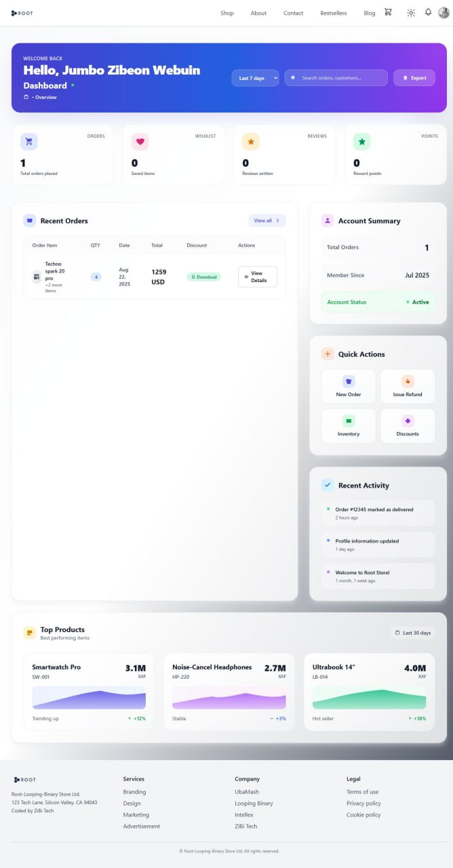Click the Recent Activity checkmark icon
453x868 pixels.
click(328, 485)
